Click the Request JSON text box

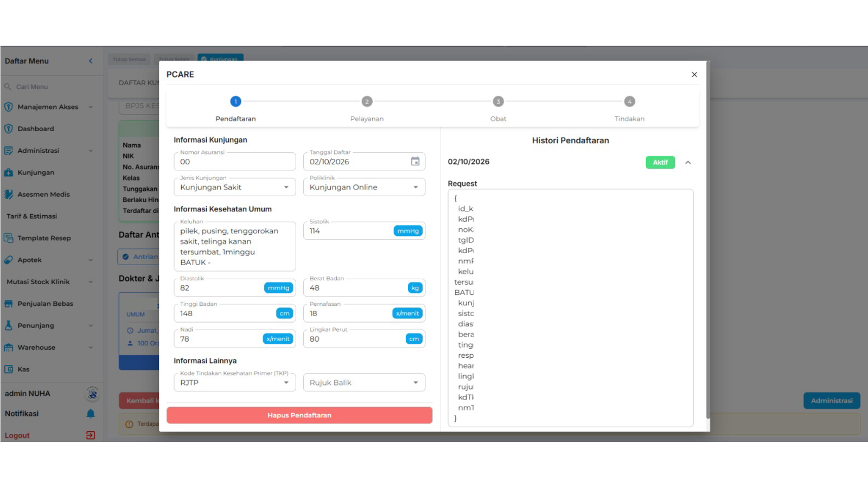(571, 308)
